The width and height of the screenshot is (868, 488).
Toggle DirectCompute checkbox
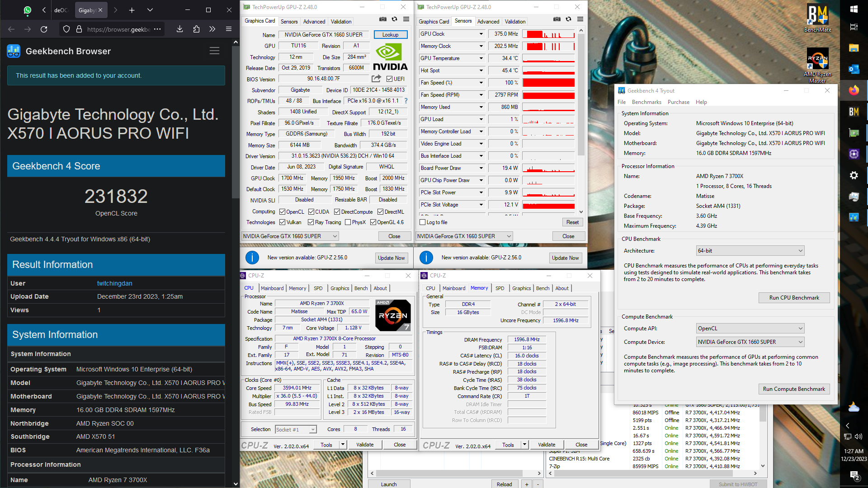[x=337, y=212]
